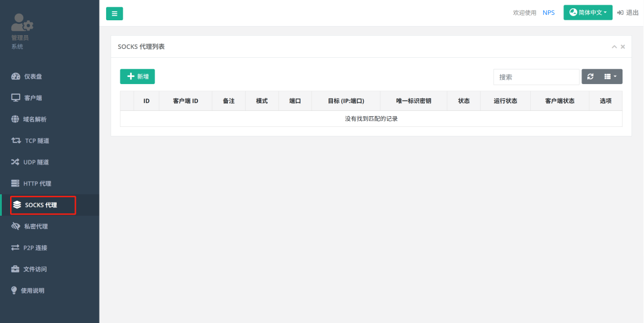Click the 备注 column header

229,101
